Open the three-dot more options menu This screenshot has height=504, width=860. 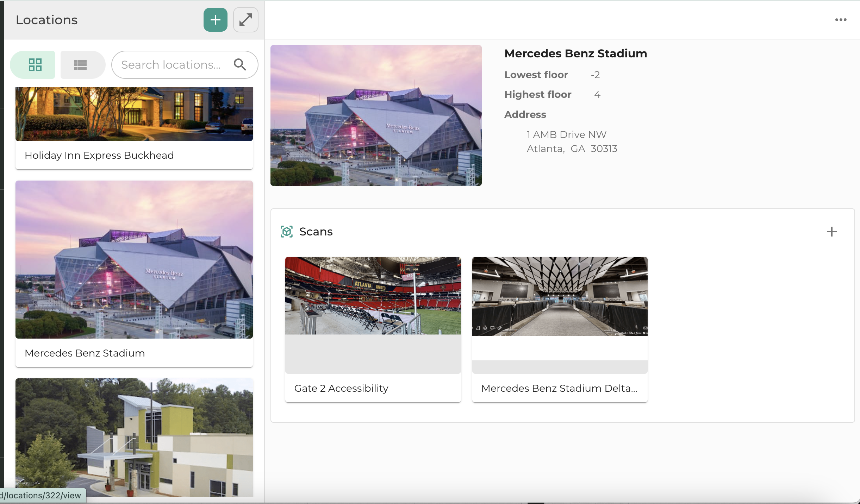841,20
